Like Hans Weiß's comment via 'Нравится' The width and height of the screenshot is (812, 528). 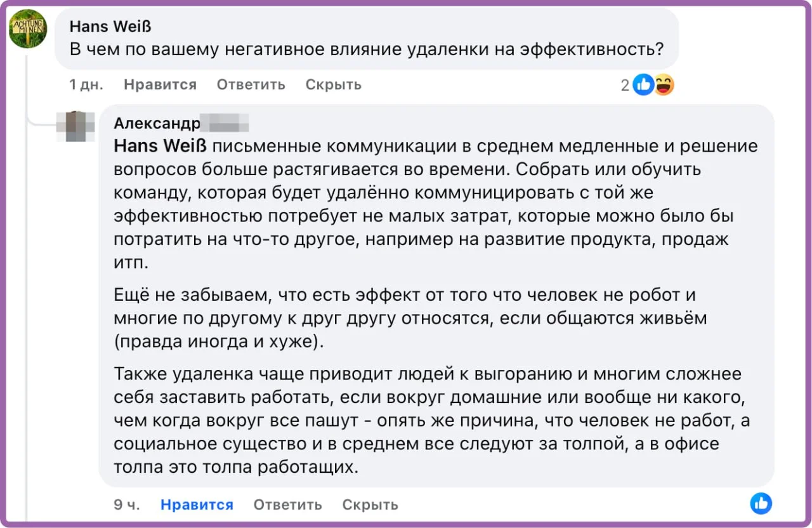160,84
